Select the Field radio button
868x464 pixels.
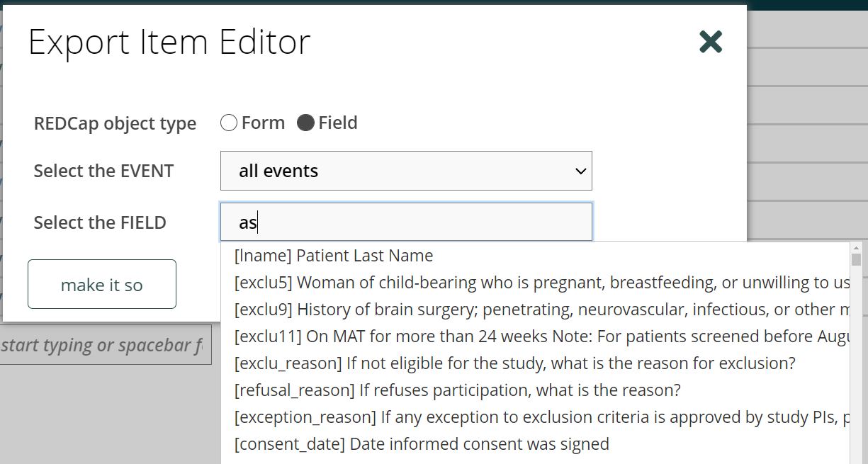click(305, 123)
